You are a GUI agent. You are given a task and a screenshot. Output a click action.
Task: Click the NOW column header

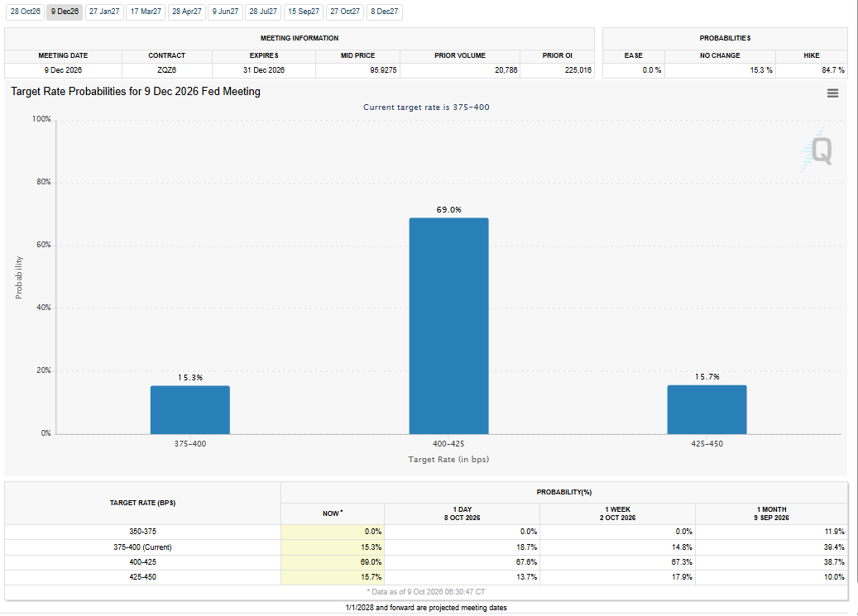[x=332, y=513]
